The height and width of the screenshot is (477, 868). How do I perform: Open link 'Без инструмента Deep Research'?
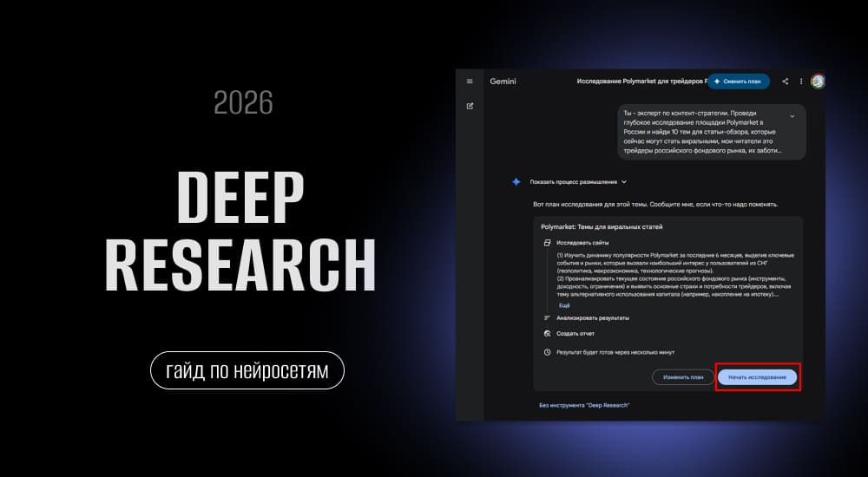point(583,405)
